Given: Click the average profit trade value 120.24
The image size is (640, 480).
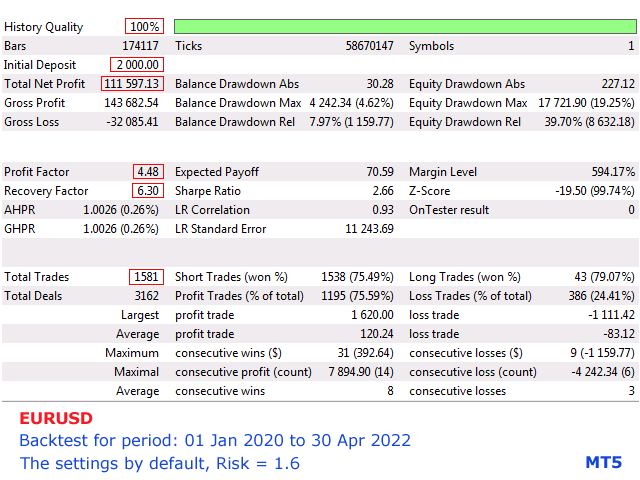Looking at the screenshot, I should pyautogui.click(x=376, y=334).
